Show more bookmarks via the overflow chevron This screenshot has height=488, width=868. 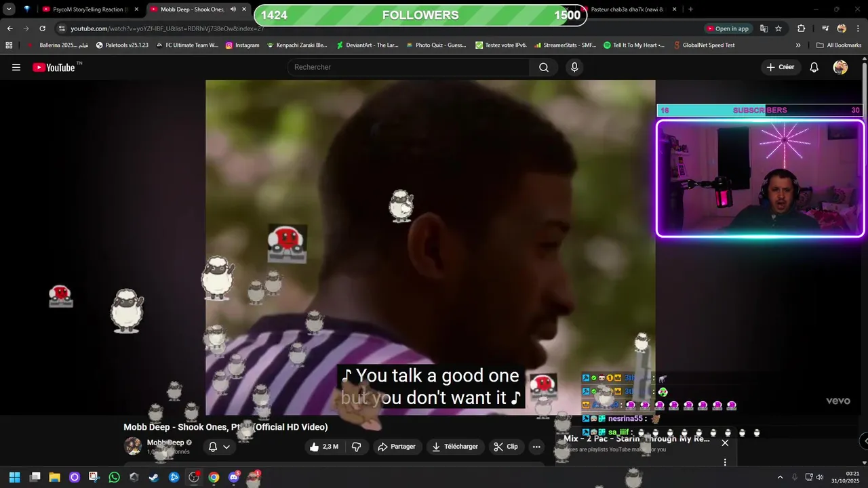pos(798,45)
